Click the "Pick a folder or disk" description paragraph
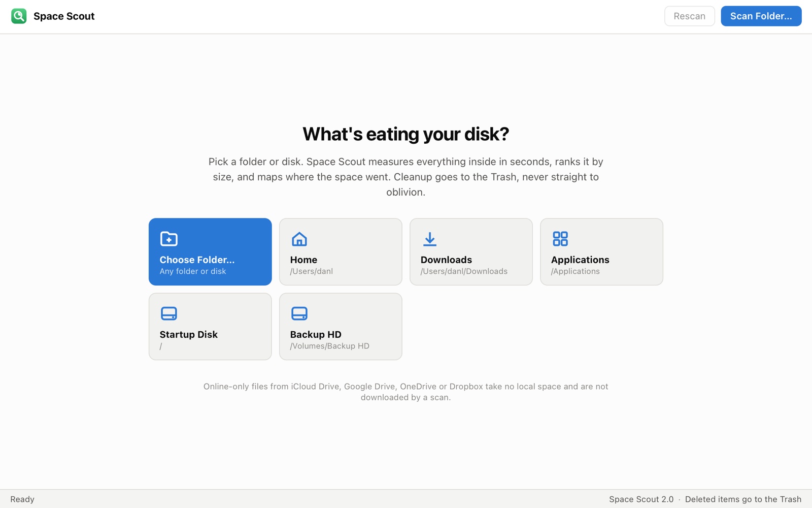Image resolution: width=812 pixels, height=508 pixels. point(405,177)
